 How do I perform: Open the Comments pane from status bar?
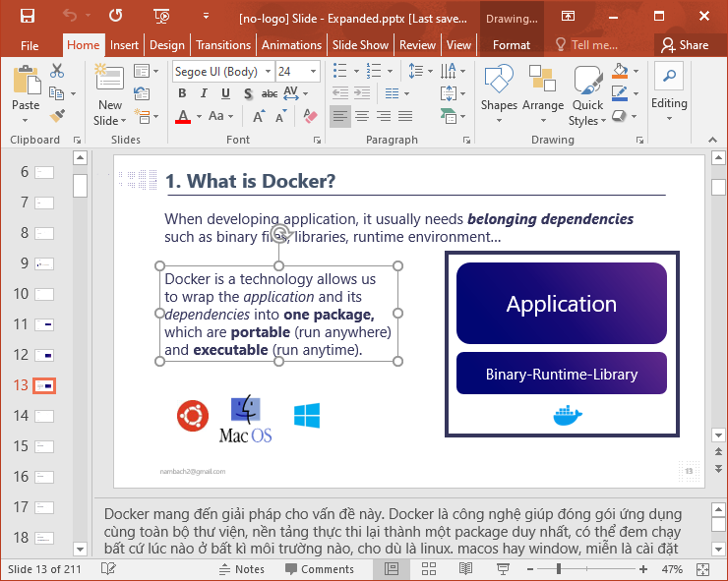(320, 569)
